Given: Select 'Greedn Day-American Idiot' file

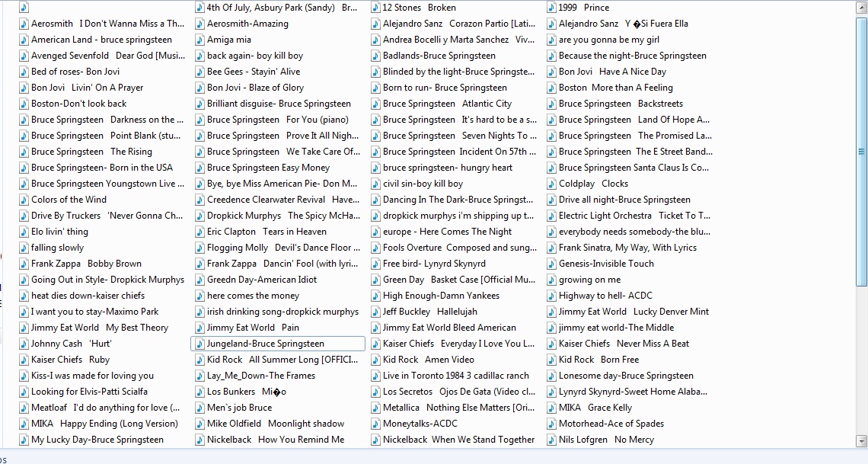Looking at the screenshot, I should point(262,280).
